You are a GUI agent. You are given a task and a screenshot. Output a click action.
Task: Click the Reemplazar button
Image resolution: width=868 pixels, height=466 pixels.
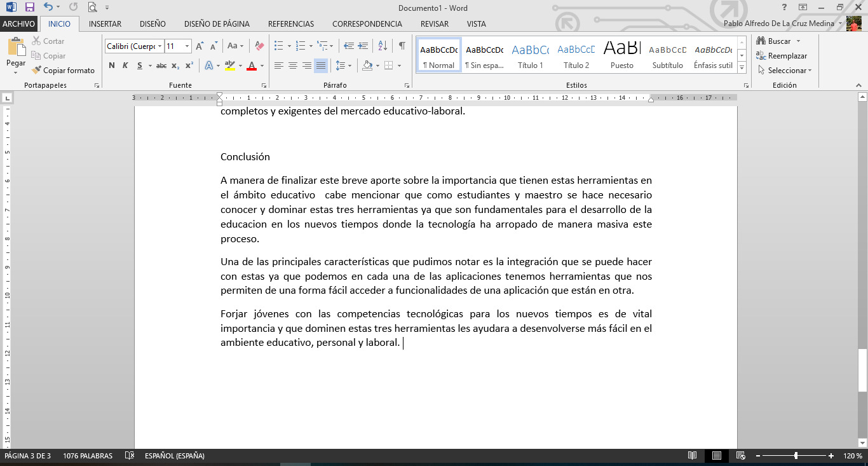click(782, 56)
